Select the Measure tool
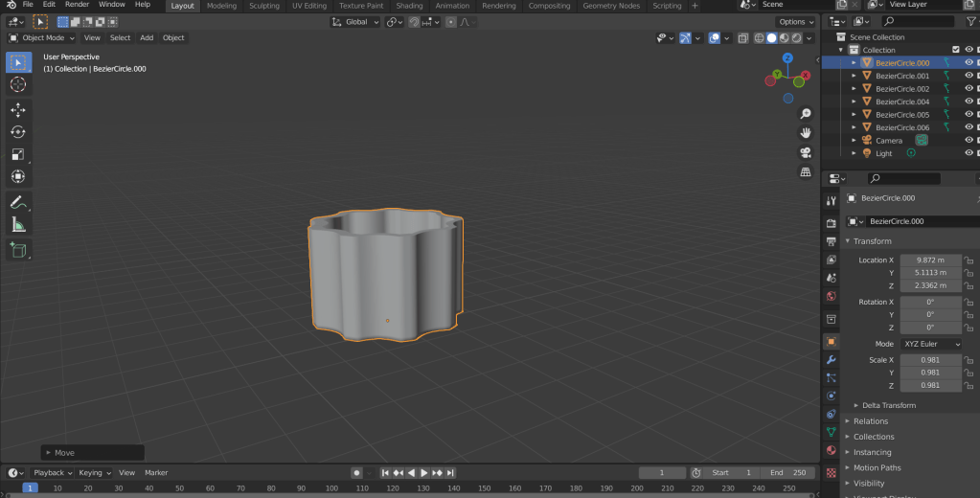The width and height of the screenshot is (980, 498). tap(18, 224)
